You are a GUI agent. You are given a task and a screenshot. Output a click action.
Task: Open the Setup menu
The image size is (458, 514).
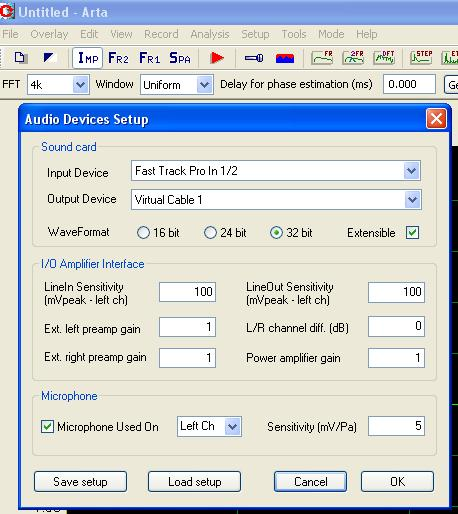(x=255, y=34)
